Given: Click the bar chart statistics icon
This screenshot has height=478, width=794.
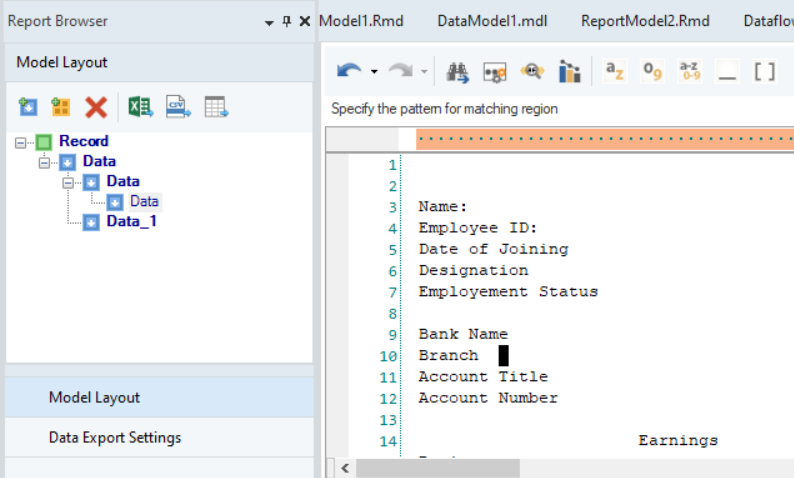Looking at the screenshot, I should click(x=570, y=71).
